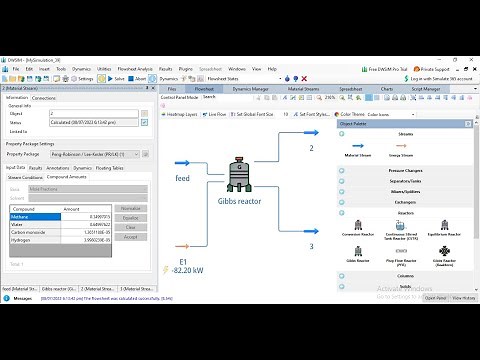
Task: Collapse Streams palette group
Action: point(341,134)
